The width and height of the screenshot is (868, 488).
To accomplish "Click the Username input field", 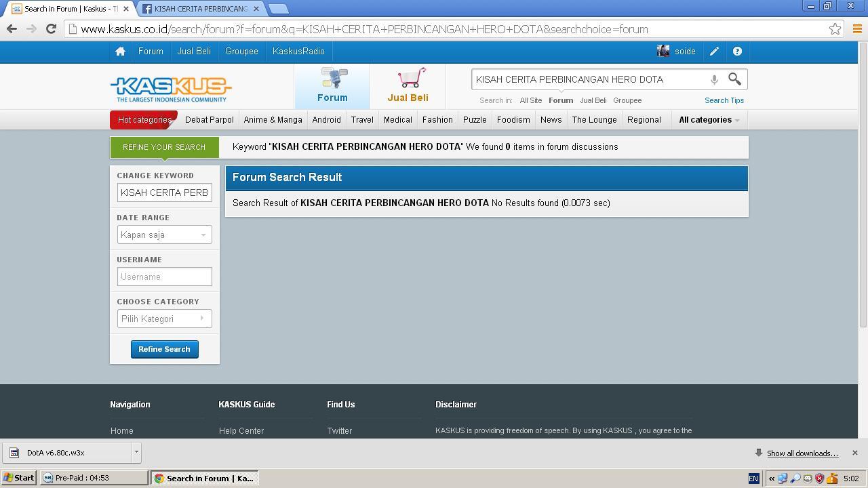I will click(164, 277).
